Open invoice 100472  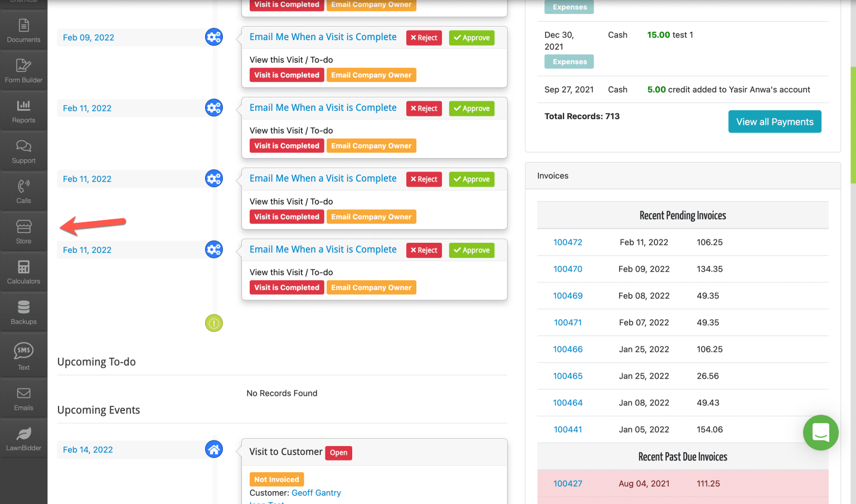pos(568,242)
